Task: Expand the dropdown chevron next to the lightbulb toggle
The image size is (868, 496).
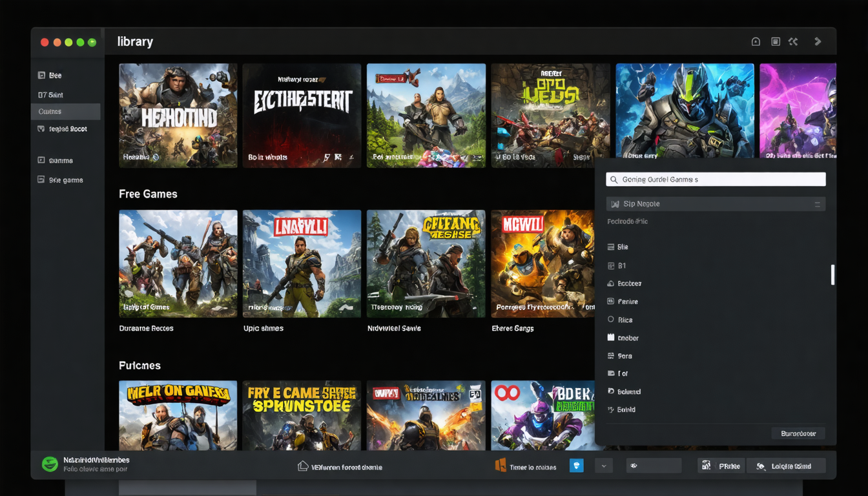Action: 603,465
